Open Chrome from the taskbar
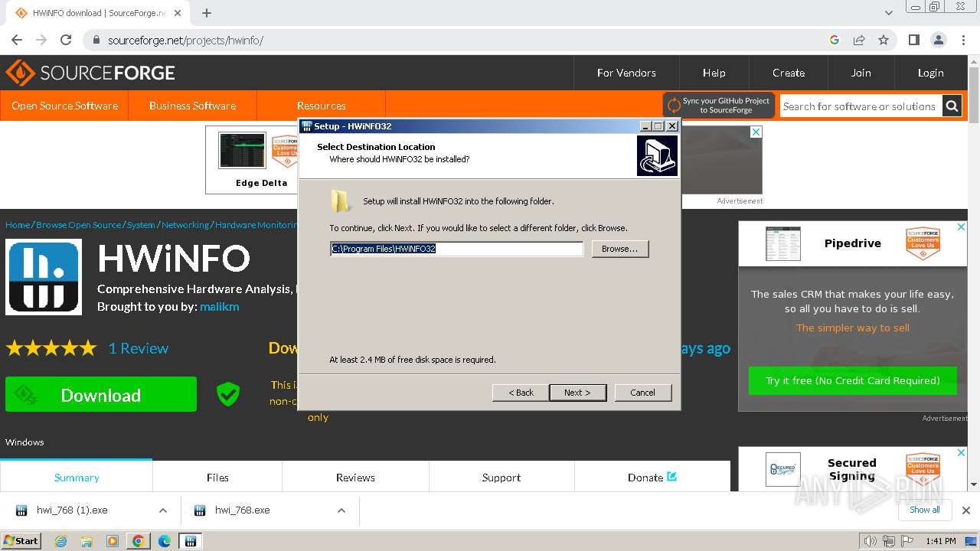This screenshot has height=551, width=980. pos(139,541)
